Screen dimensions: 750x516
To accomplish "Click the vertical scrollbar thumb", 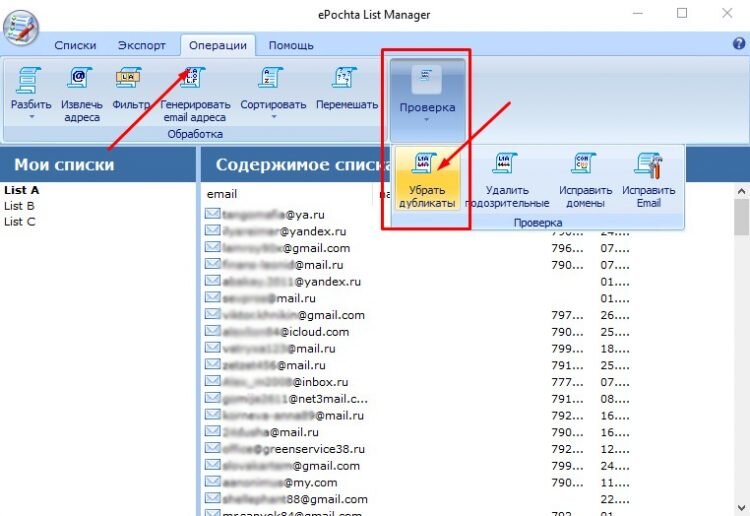I will 741,217.
